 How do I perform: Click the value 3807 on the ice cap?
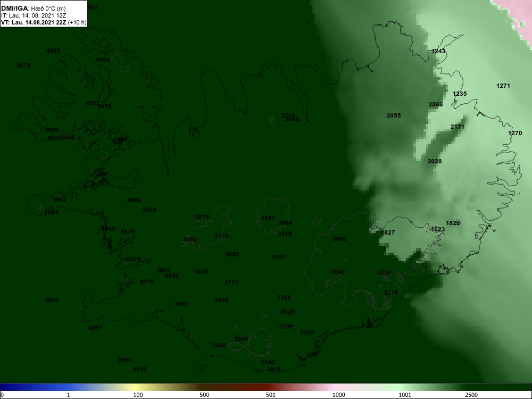click(x=268, y=218)
